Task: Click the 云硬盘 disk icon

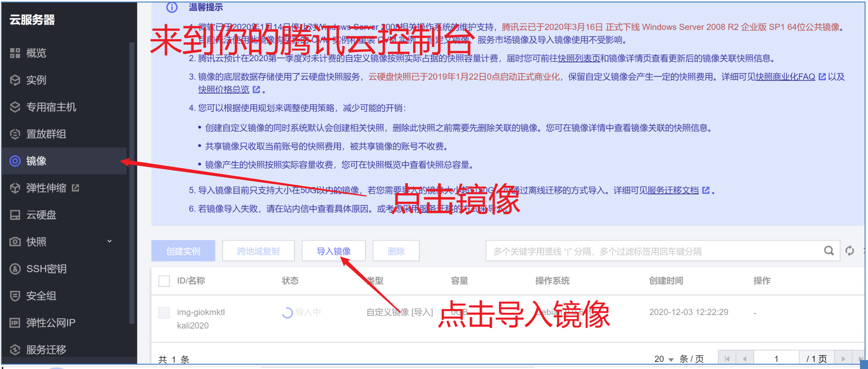Action: [x=15, y=215]
